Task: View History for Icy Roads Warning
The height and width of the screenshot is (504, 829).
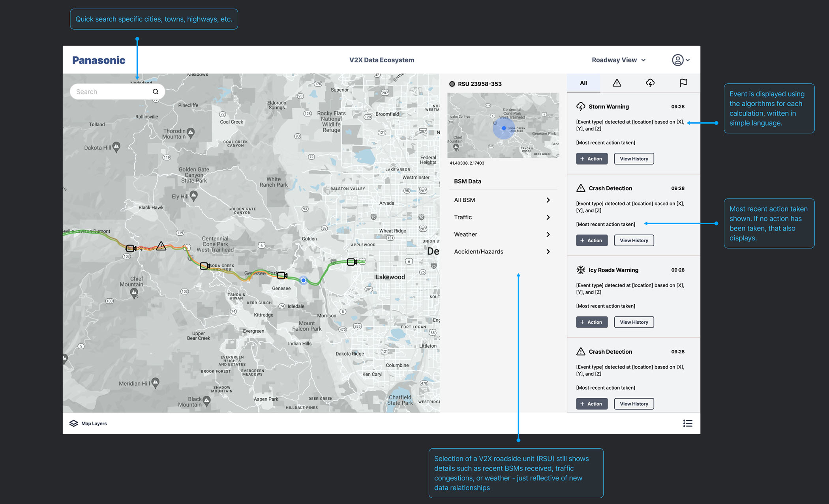Action: [634, 322]
